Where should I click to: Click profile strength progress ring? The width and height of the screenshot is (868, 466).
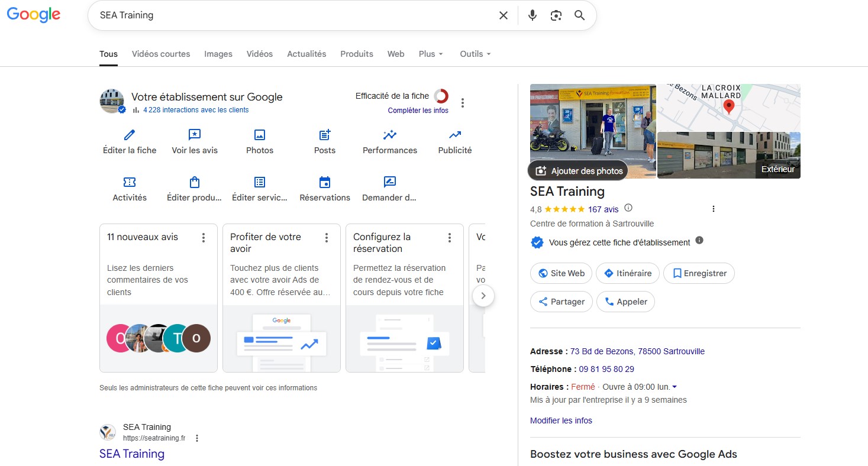(441, 96)
